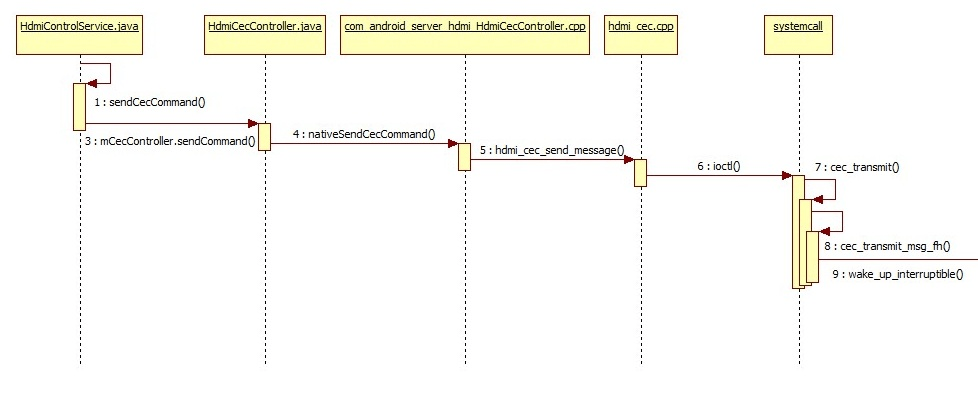
Task: Click the '6 : ioctl()' message label
Action: pyautogui.click(x=720, y=167)
